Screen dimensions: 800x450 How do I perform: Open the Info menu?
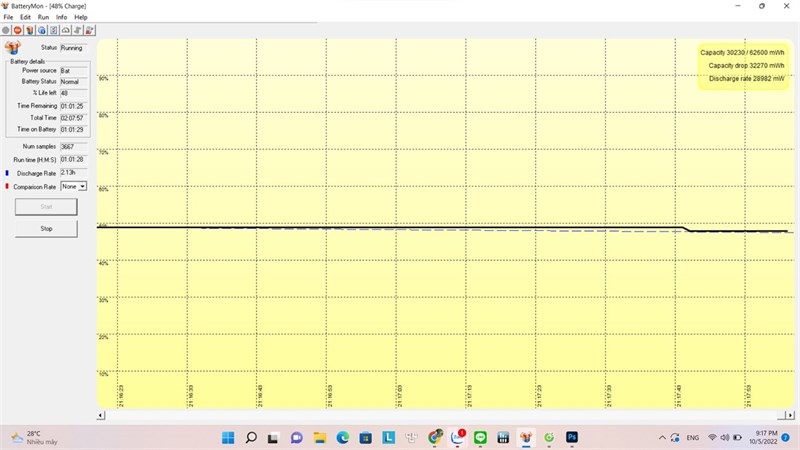[61, 17]
